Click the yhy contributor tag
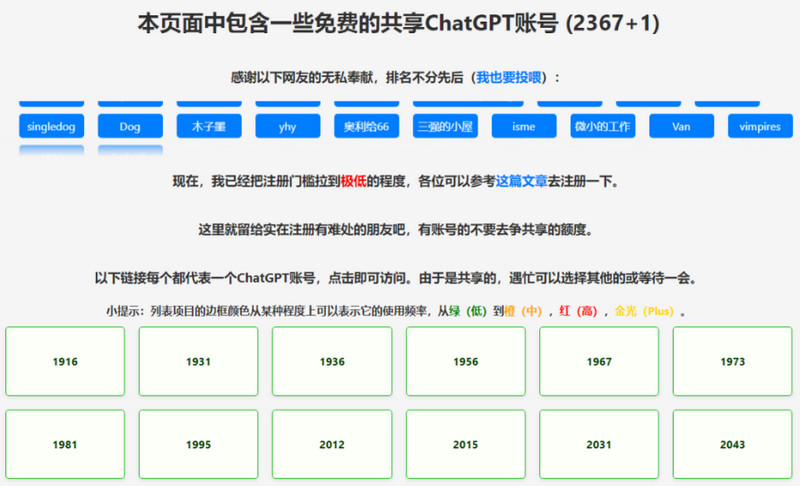This screenshot has height=486, width=800. click(x=288, y=126)
